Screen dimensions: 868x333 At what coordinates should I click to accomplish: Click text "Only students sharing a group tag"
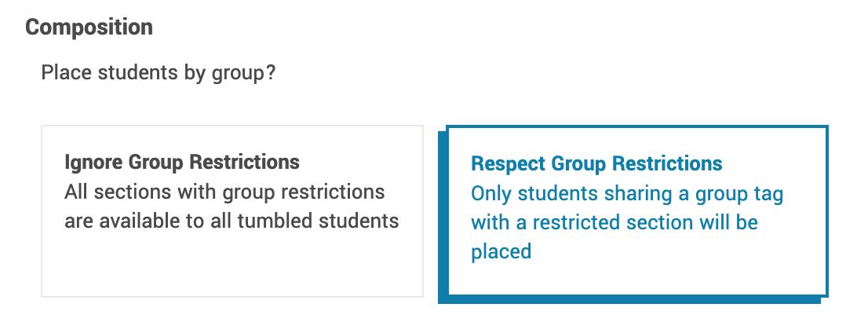pos(626,193)
